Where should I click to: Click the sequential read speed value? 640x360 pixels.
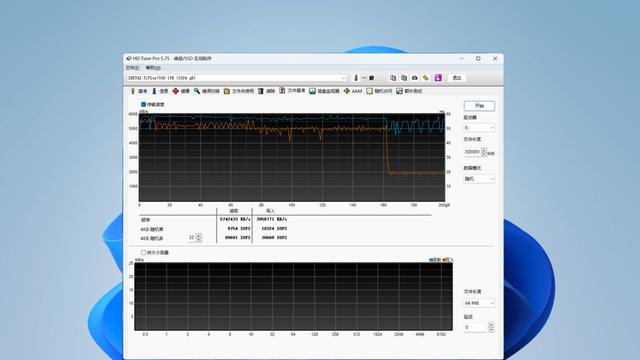236,219
